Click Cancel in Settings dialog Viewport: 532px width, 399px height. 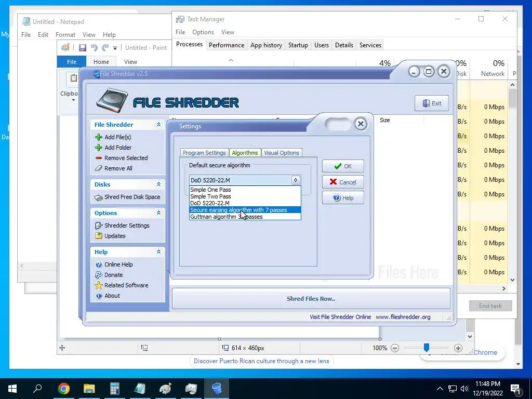[343, 182]
